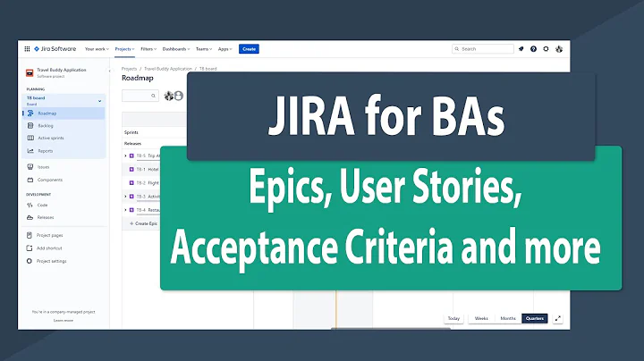Click the Reports chart icon
The image size is (644, 361).
30,150
